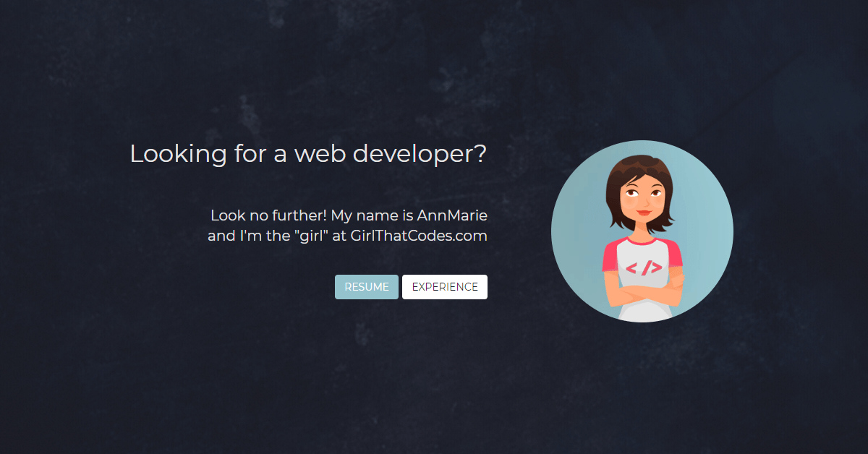Click the GirlThatCodes.com site name text

click(x=419, y=235)
